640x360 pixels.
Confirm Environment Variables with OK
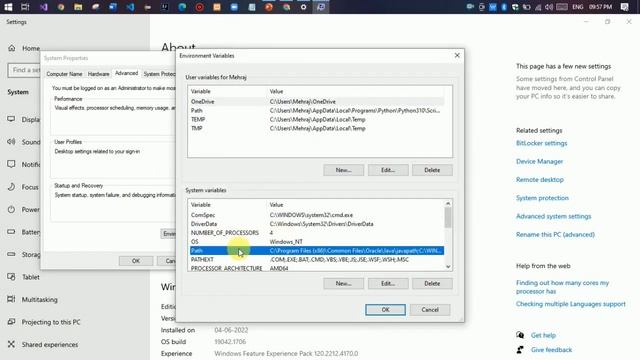(385, 309)
